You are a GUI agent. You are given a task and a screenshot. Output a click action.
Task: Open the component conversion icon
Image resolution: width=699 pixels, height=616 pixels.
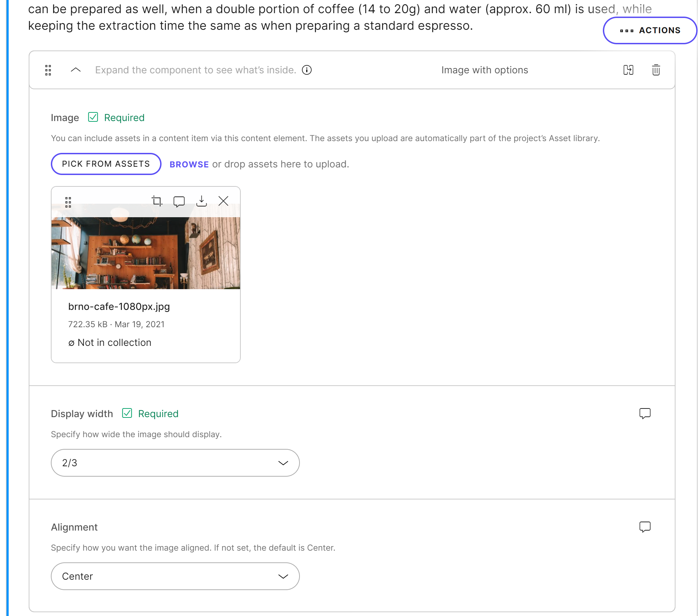pyautogui.click(x=629, y=70)
